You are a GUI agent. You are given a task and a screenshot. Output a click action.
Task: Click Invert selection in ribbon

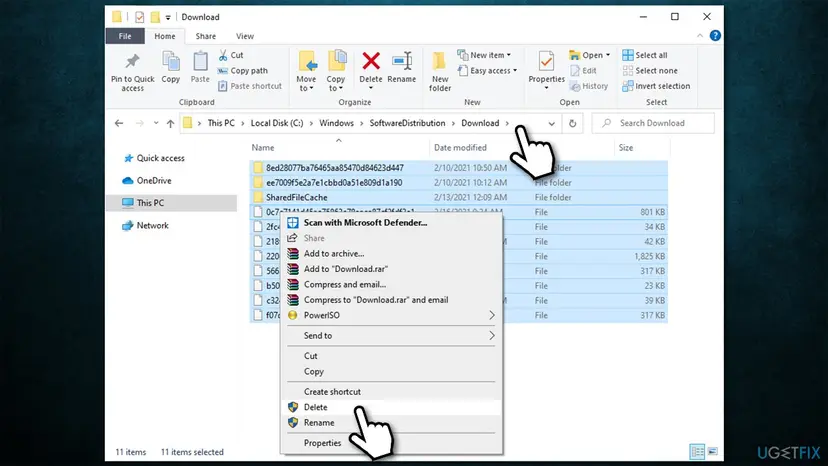[656, 86]
